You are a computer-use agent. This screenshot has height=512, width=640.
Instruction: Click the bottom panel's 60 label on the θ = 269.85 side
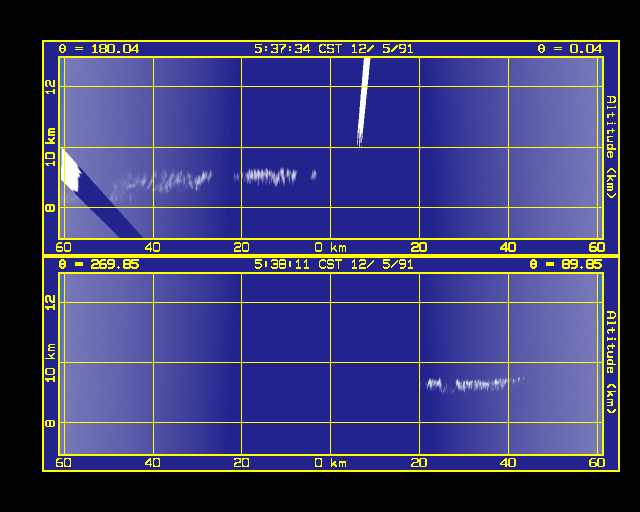tap(63, 463)
